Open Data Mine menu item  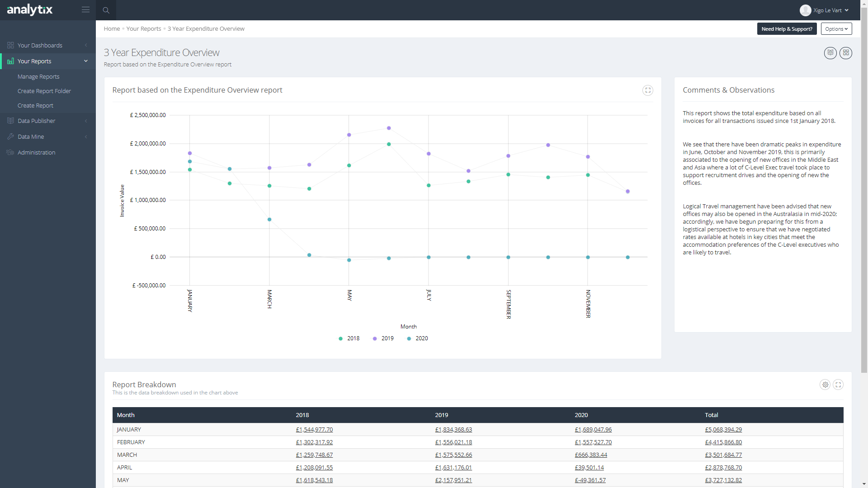48,136
